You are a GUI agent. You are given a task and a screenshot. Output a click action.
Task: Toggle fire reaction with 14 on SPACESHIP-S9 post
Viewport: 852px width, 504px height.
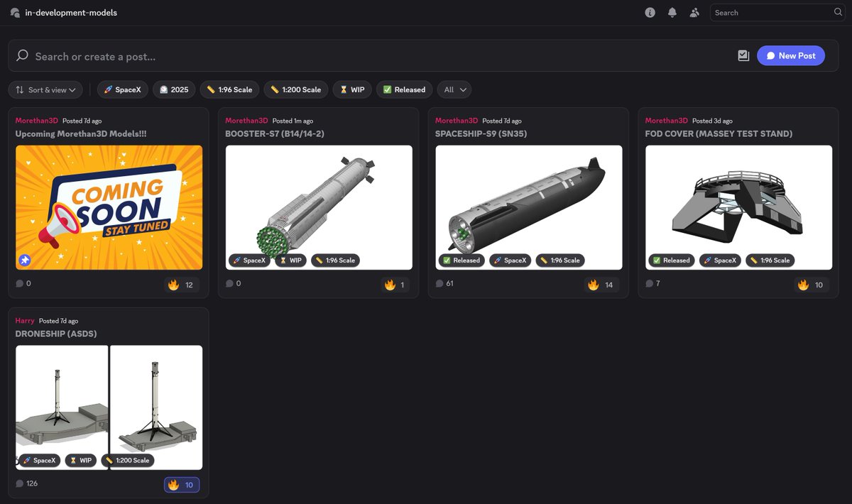[x=602, y=285]
